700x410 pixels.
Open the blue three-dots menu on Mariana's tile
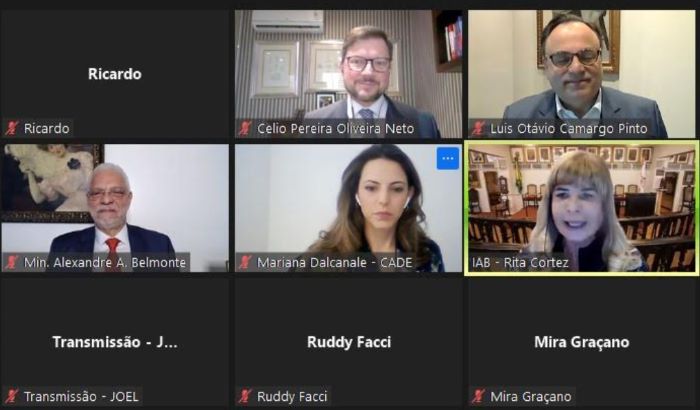[448, 159]
